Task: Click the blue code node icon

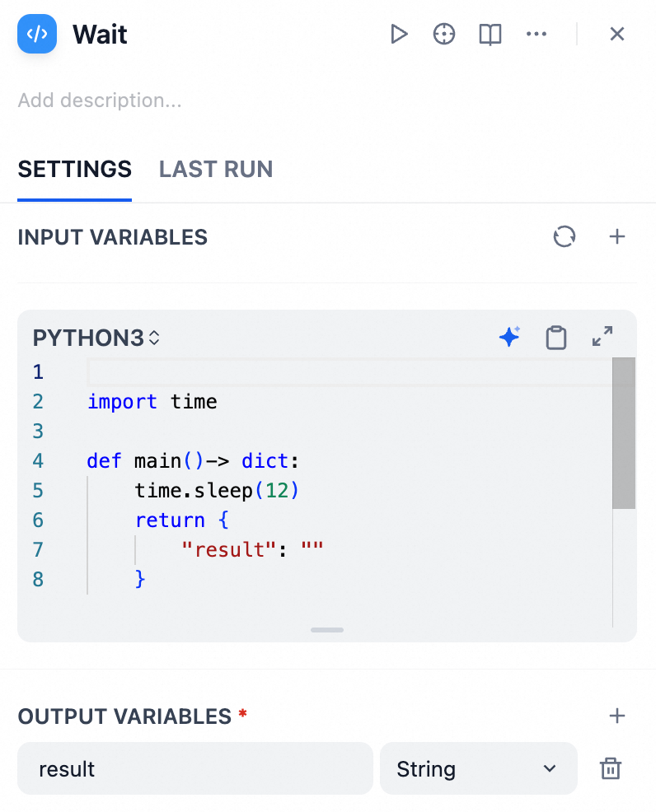Action: pyautogui.click(x=37, y=34)
